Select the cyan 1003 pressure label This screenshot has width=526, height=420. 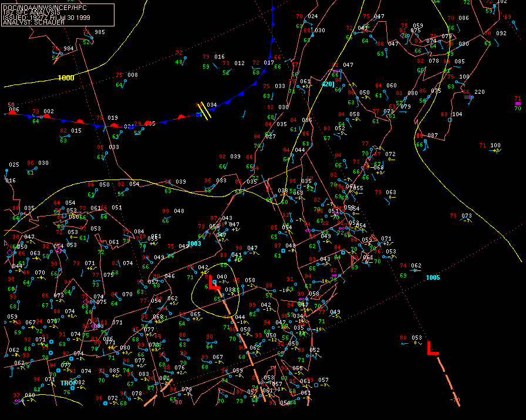[194, 243]
